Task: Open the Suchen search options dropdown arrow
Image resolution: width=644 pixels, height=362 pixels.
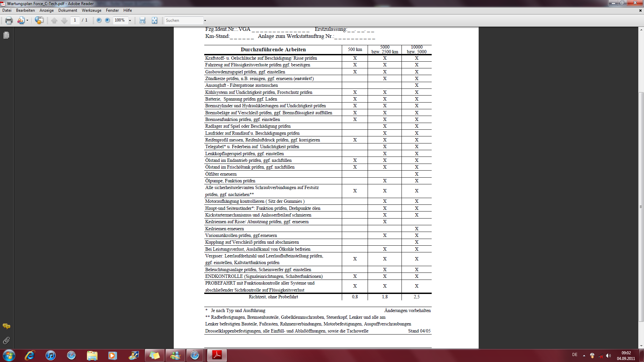Action: tap(205, 20)
